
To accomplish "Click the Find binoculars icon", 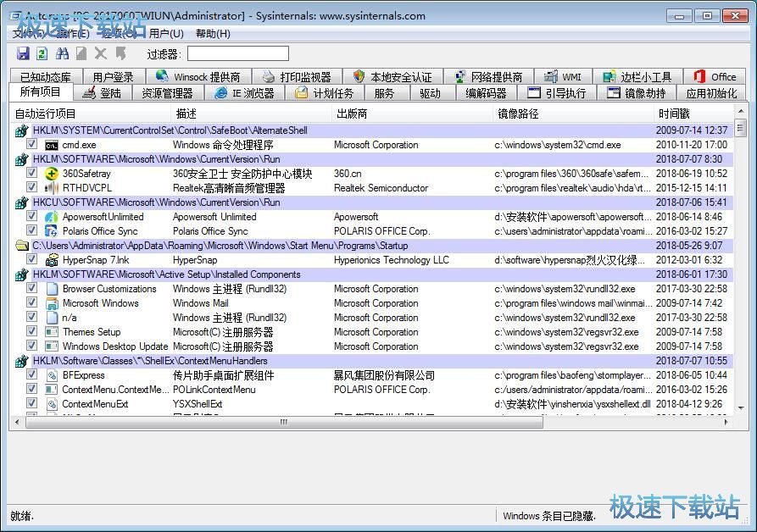I will tap(62, 54).
